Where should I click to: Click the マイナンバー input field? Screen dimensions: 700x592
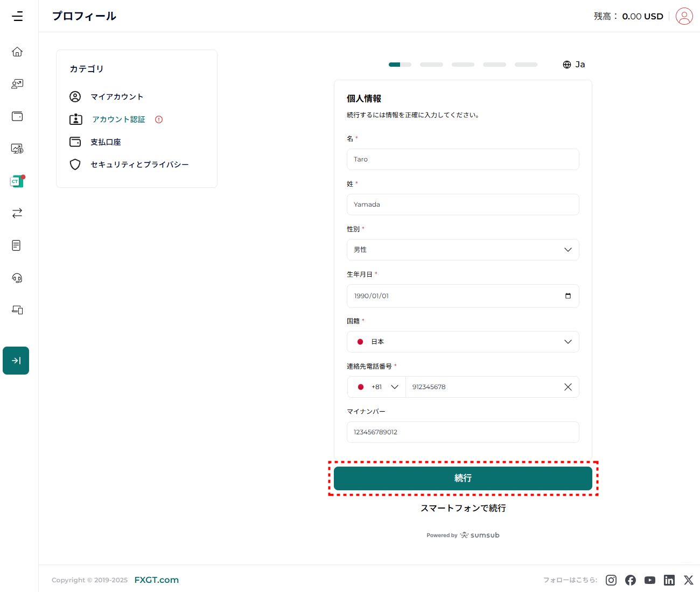463,432
